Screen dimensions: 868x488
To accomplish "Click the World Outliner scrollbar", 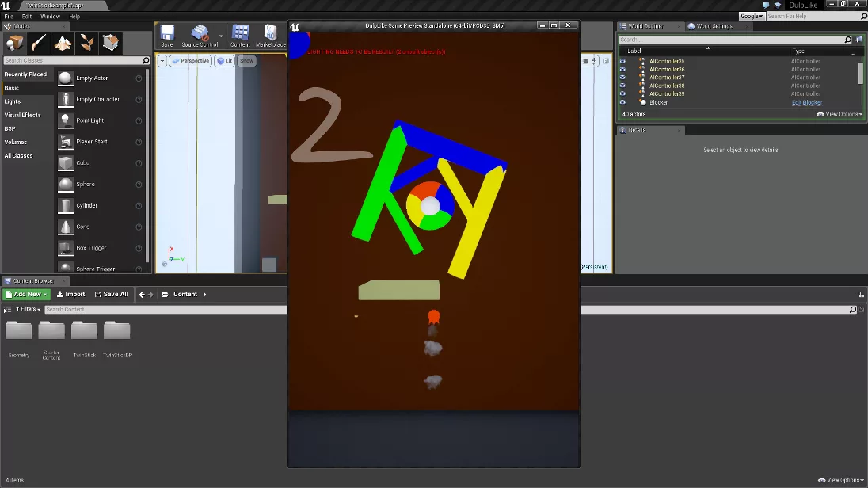I will [861, 73].
